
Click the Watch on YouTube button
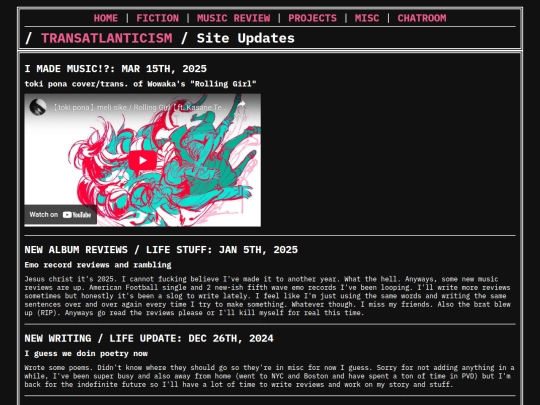pos(60,215)
